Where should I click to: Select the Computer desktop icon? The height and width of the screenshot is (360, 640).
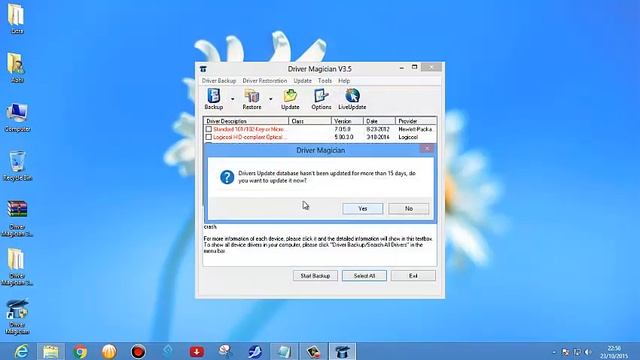point(17,118)
